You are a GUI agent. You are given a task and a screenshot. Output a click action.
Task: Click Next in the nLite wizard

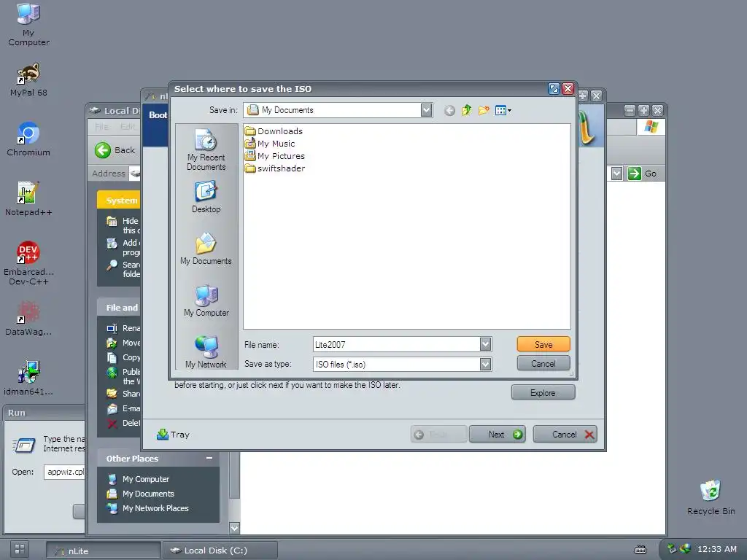498,435
